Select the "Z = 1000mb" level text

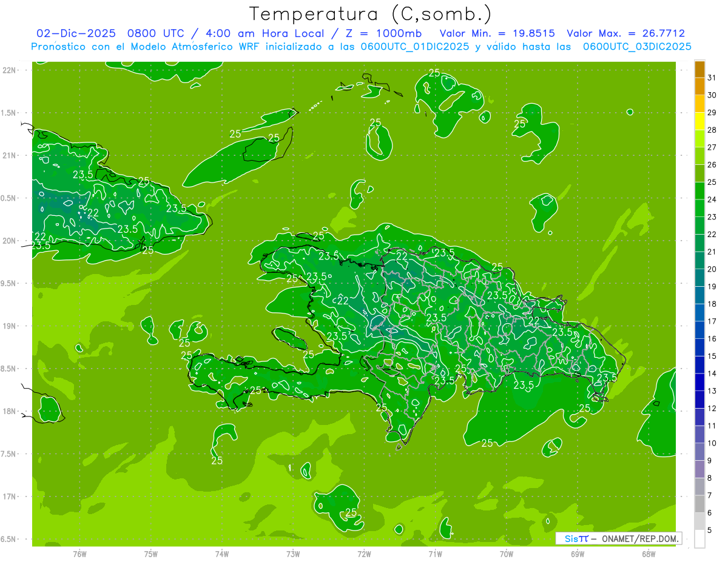pyautogui.click(x=383, y=33)
